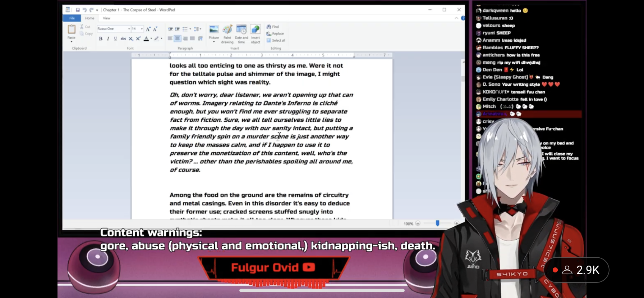This screenshot has height=298, width=644.
Task: Open the File menu
Action: (72, 18)
